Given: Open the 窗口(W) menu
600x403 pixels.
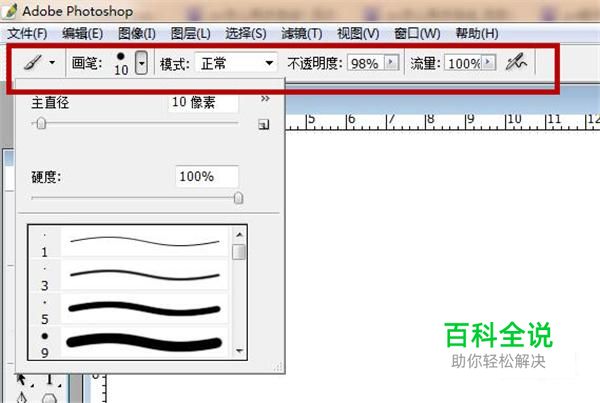Looking at the screenshot, I should click(x=417, y=34).
